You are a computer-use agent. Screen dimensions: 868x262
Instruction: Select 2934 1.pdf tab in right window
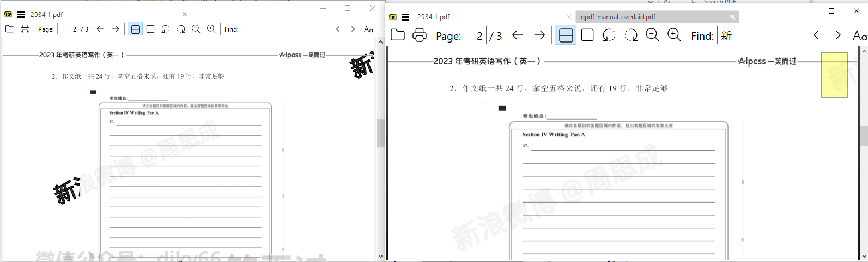pos(433,17)
